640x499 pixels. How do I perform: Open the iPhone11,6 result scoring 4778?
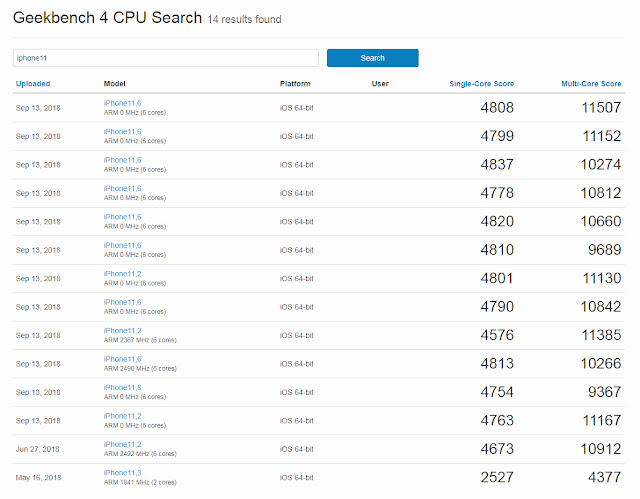tap(122, 189)
